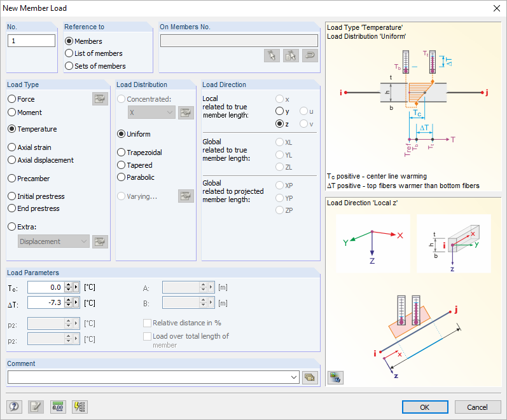Screen dimensions: 507x420
Task: Click the select members from list icon
Action: click(x=291, y=55)
